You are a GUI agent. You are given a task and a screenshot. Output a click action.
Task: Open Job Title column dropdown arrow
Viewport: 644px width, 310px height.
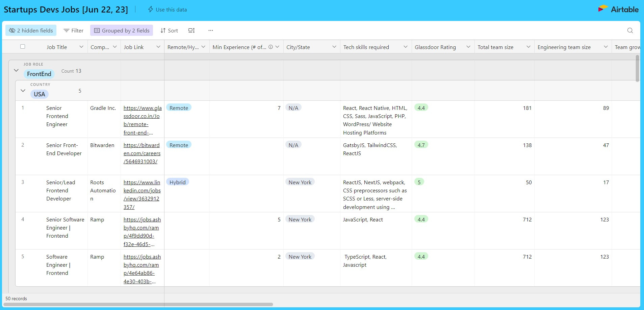[81, 47]
